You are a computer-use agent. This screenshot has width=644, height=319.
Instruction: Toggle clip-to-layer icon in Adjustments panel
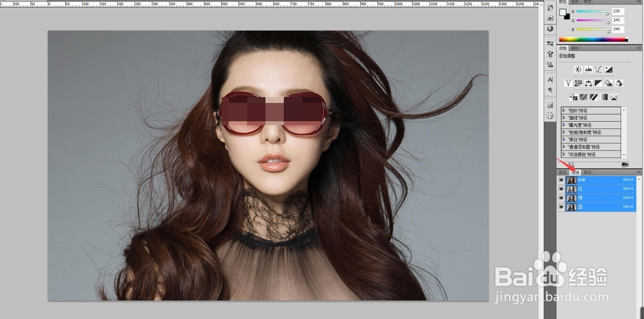[625, 165]
